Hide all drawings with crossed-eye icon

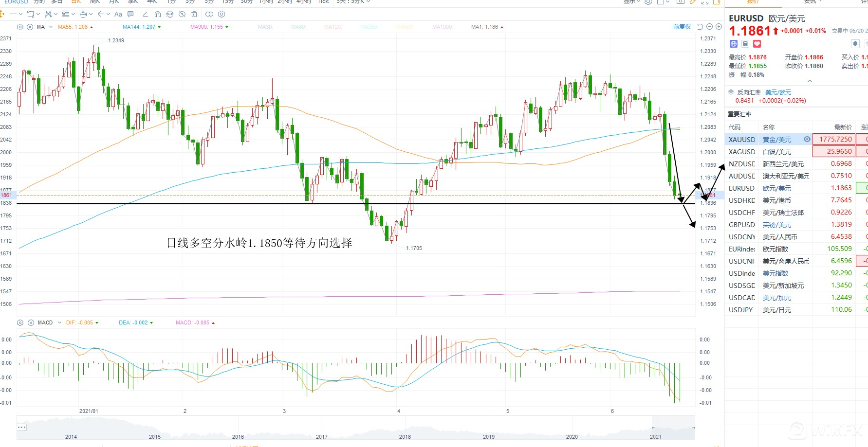coord(182,14)
